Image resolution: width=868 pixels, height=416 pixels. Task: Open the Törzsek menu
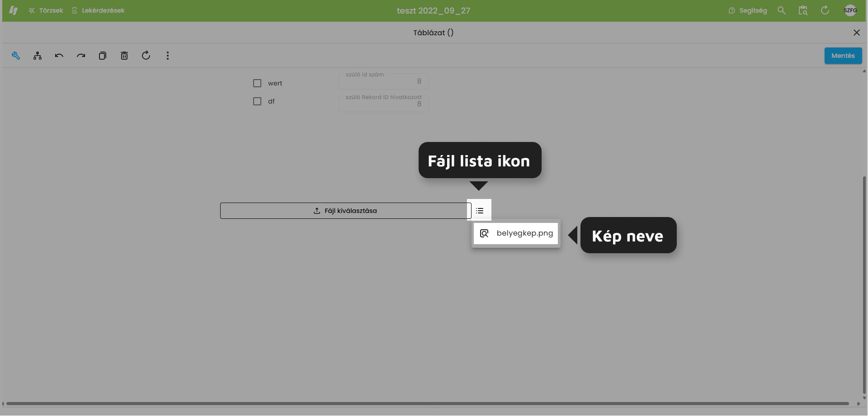pyautogui.click(x=46, y=10)
